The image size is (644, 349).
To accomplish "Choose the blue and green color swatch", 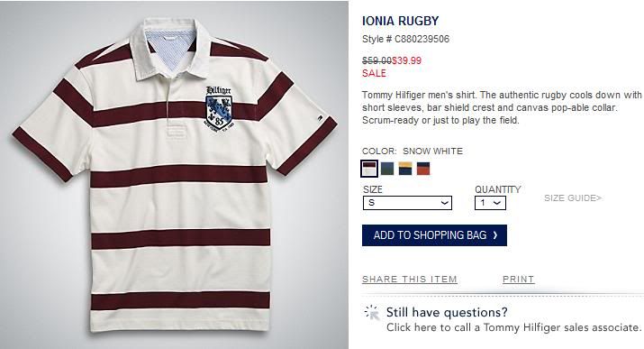I will (387, 169).
